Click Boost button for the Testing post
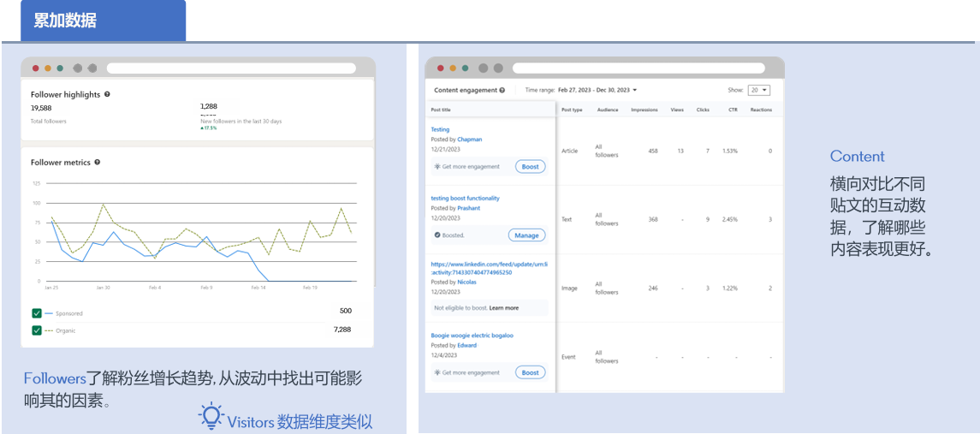Viewport: 980px width, 434px height. (x=530, y=166)
